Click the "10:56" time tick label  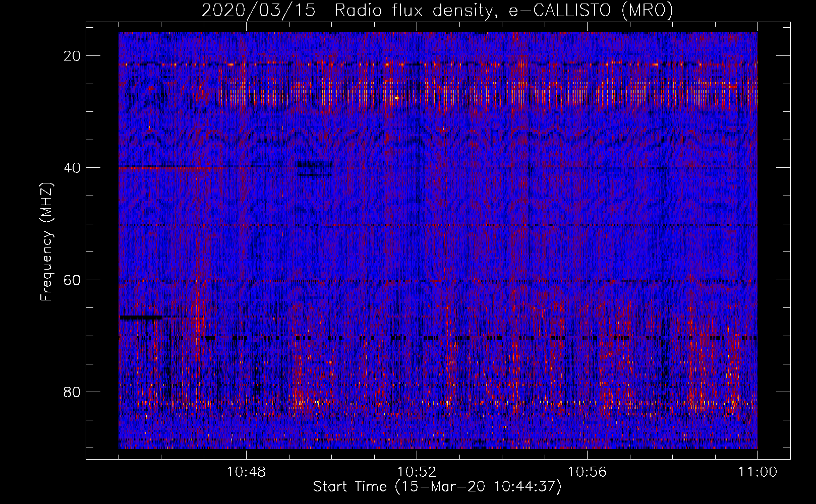tap(587, 472)
